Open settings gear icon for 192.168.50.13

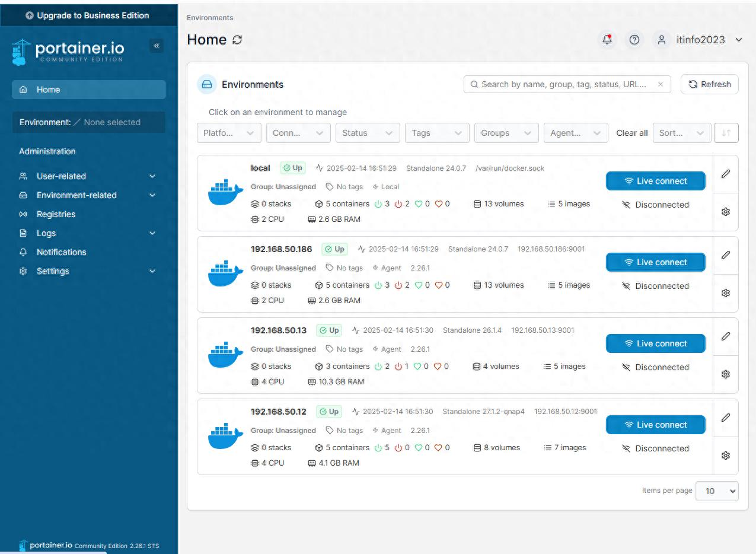(726, 374)
